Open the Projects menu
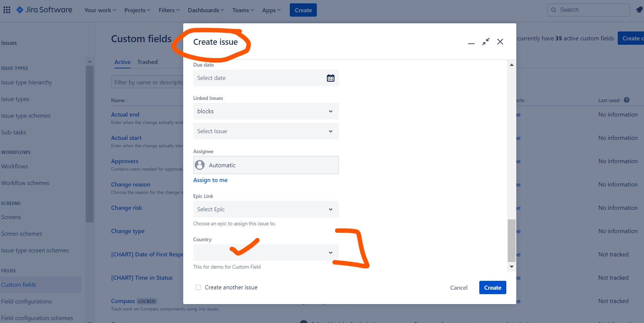The width and height of the screenshot is (644, 323). [137, 10]
